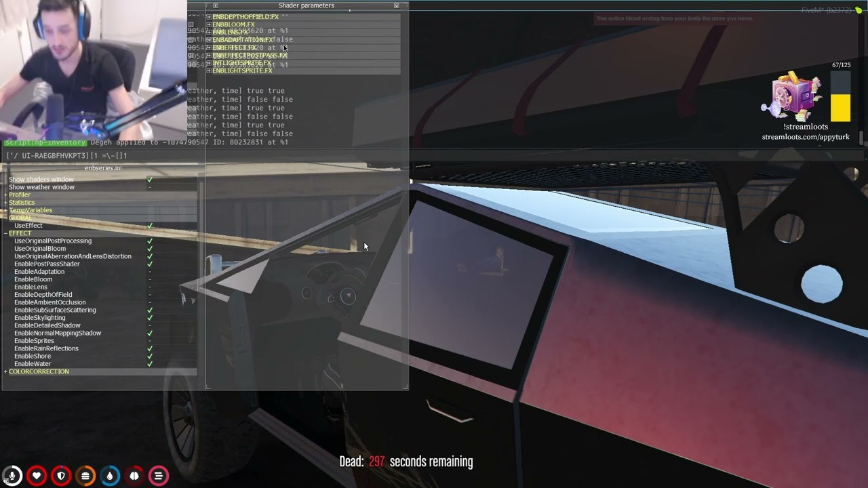Screen dimensions: 868x488
Task: Collapse the GLOBAL section
Action: click(x=6, y=218)
